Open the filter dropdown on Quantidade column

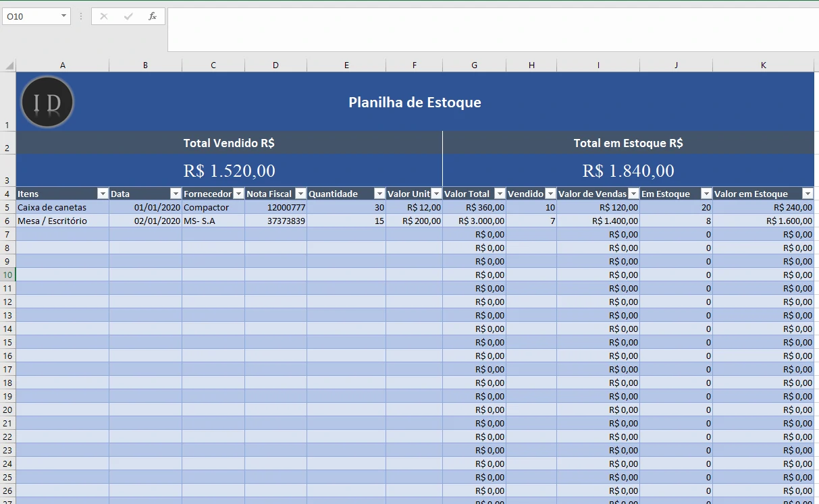point(379,194)
